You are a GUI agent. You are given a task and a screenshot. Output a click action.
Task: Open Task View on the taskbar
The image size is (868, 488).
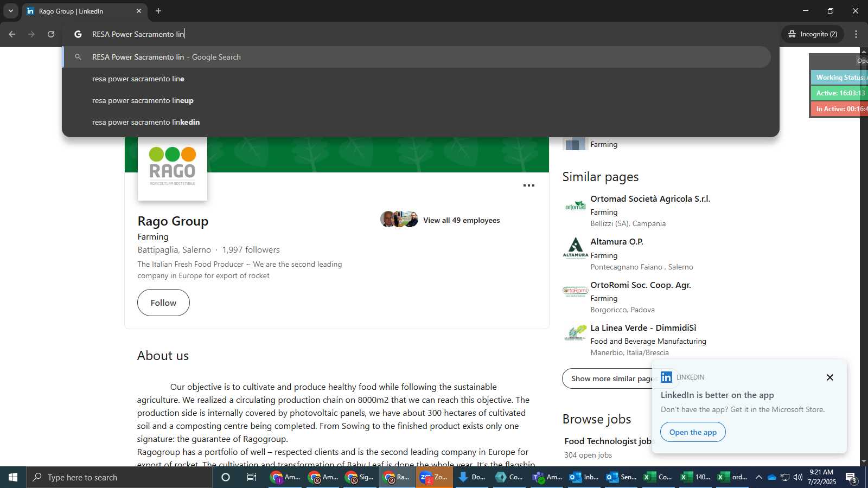(x=252, y=477)
